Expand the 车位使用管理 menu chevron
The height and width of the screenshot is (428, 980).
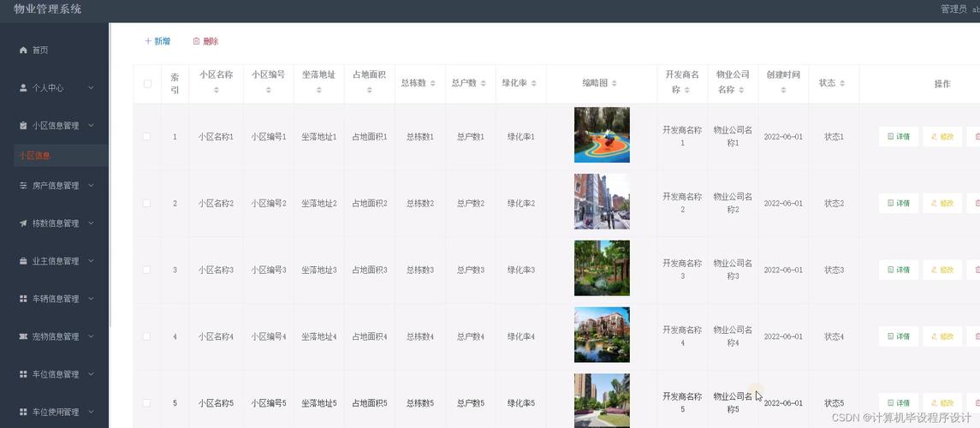click(91, 412)
